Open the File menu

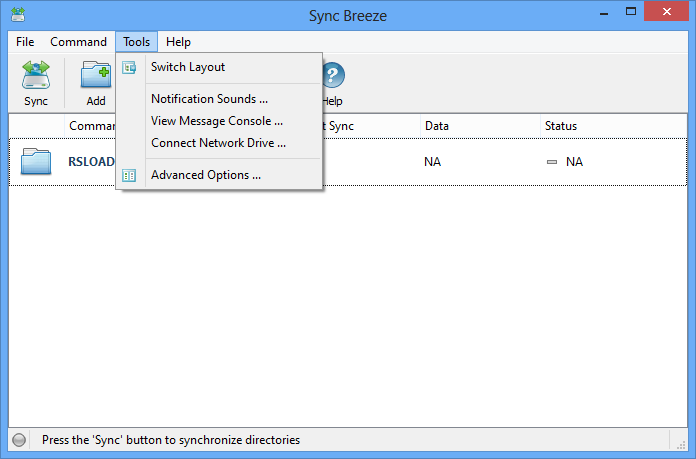pyautogui.click(x=25, y=42)
